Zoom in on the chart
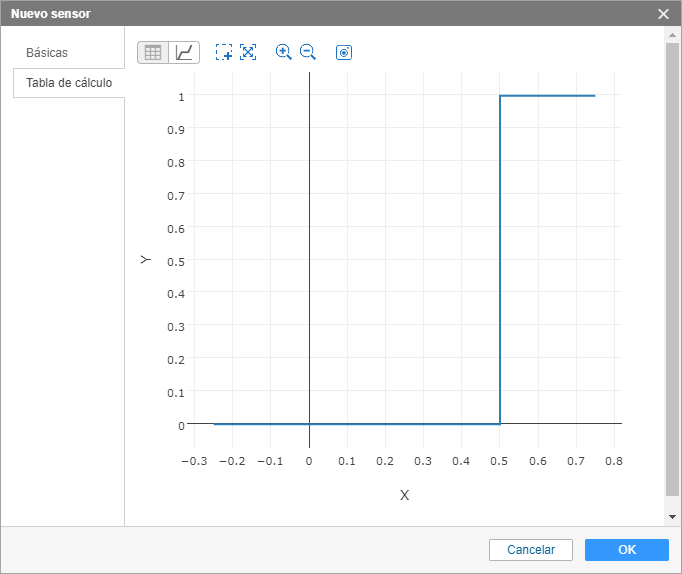 (284, 52)
